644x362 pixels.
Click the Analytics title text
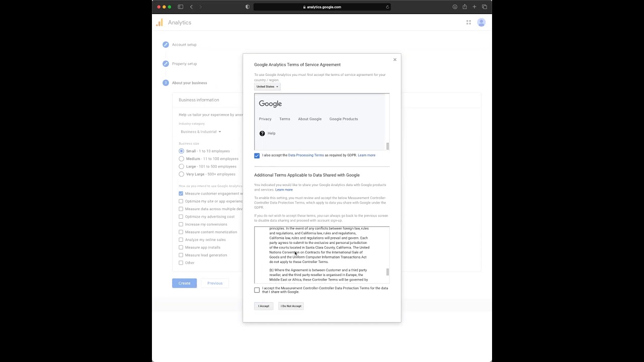pyautogui.click(x=180, y=23)
